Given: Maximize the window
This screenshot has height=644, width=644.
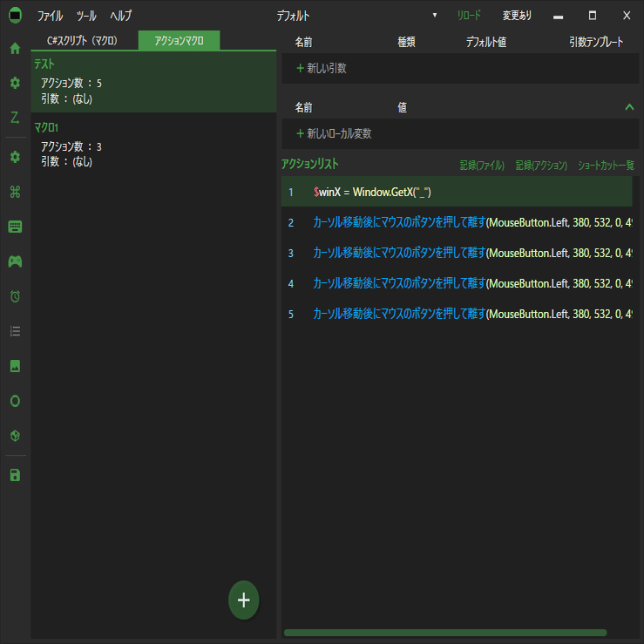Looking at the screenshot, I should [593, 16].
